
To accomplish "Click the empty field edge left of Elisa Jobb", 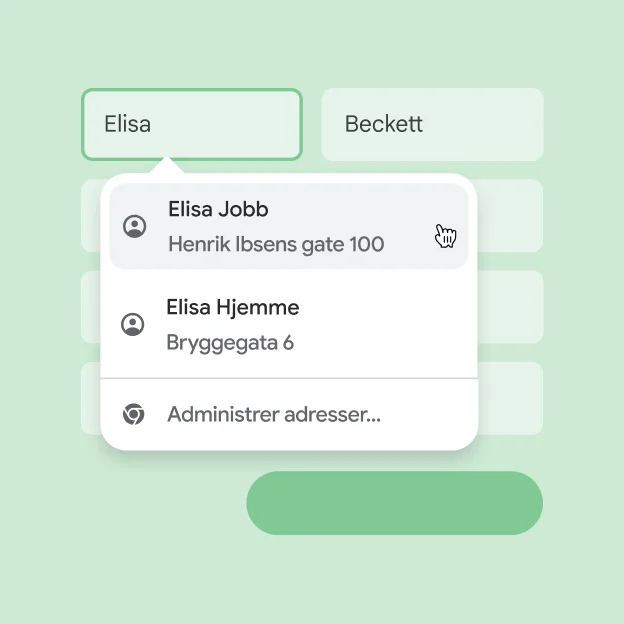I will pos(91,216).
